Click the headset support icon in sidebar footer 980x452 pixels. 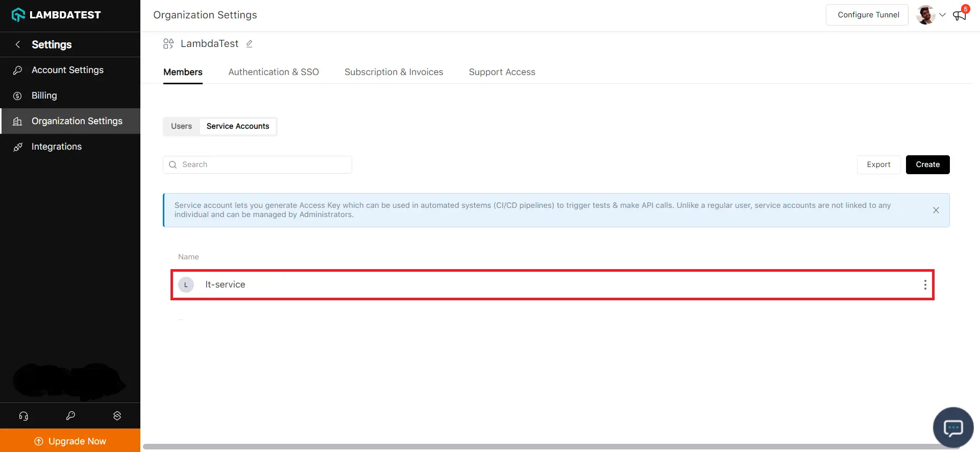23,416
